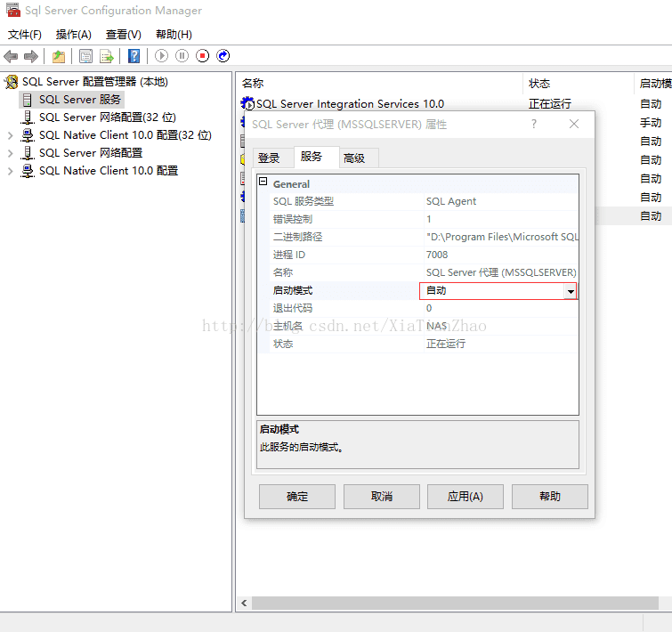Click the 确定 button

297,497
